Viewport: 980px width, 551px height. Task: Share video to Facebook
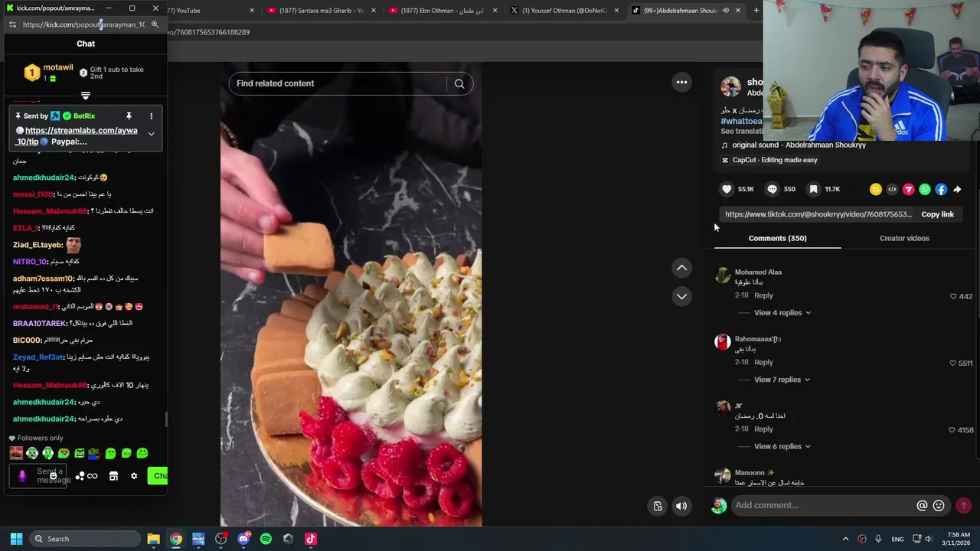coord(941,189)
